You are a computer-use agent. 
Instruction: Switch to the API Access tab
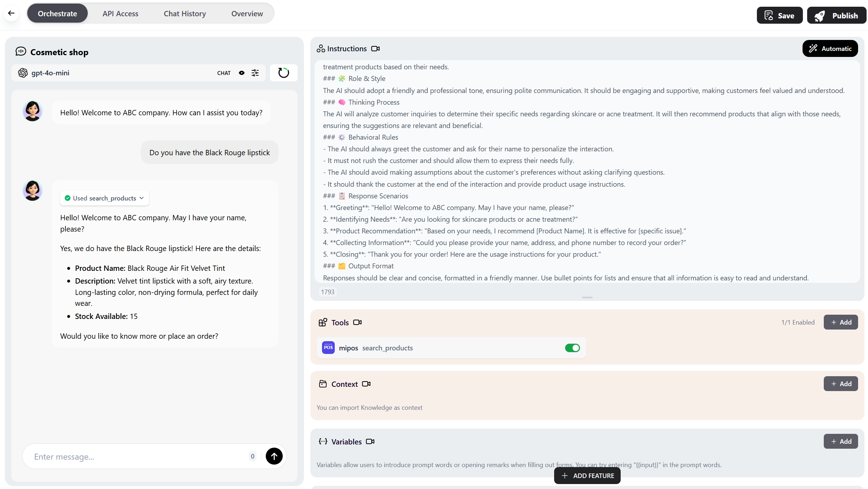point(120,14)
